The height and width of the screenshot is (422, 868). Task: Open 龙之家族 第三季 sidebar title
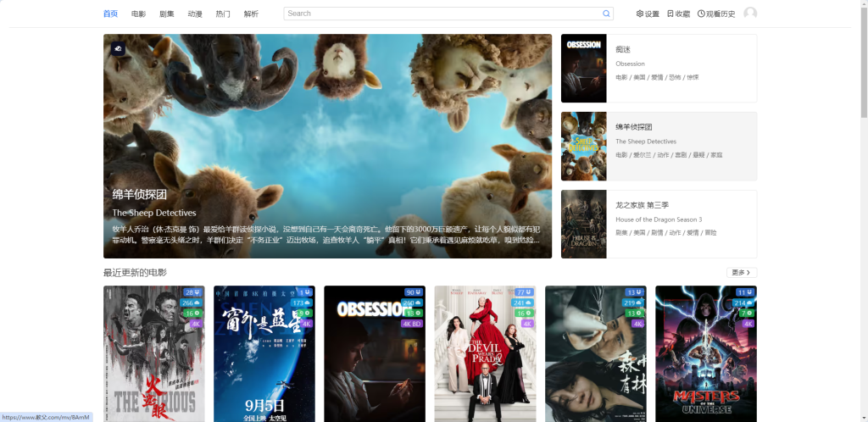coord(643,205)
